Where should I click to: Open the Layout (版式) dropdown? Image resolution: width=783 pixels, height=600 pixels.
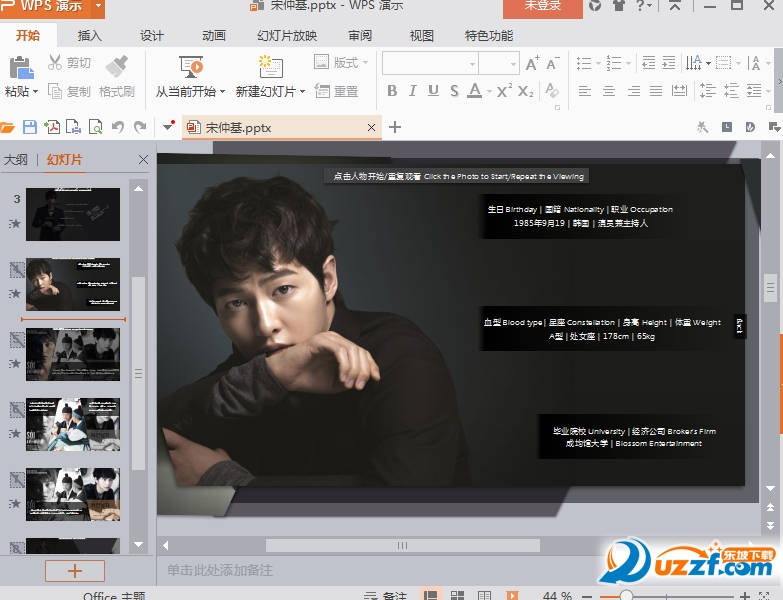(341, 62)
